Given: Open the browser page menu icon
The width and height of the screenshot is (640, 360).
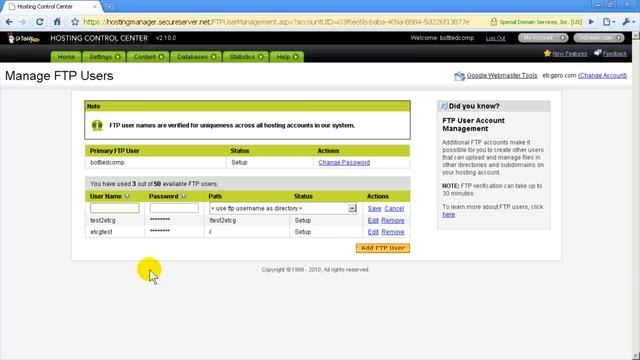Looking at the screenshot, I should point(608,22).
